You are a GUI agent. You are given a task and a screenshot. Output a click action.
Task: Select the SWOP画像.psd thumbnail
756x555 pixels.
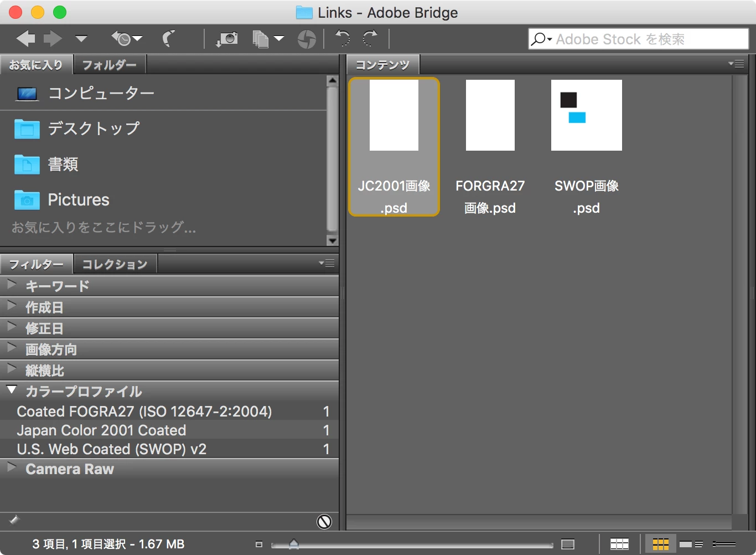587,115
